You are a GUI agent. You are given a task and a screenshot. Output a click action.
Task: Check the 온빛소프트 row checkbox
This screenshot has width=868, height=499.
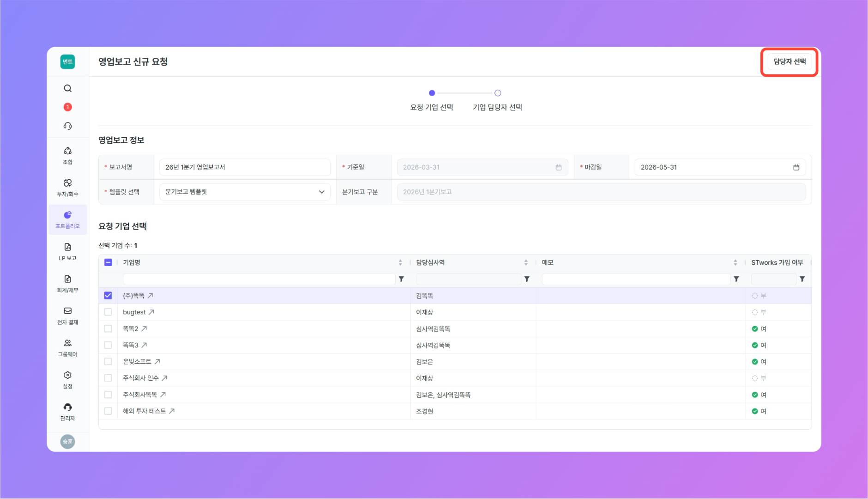click(108, 362)
